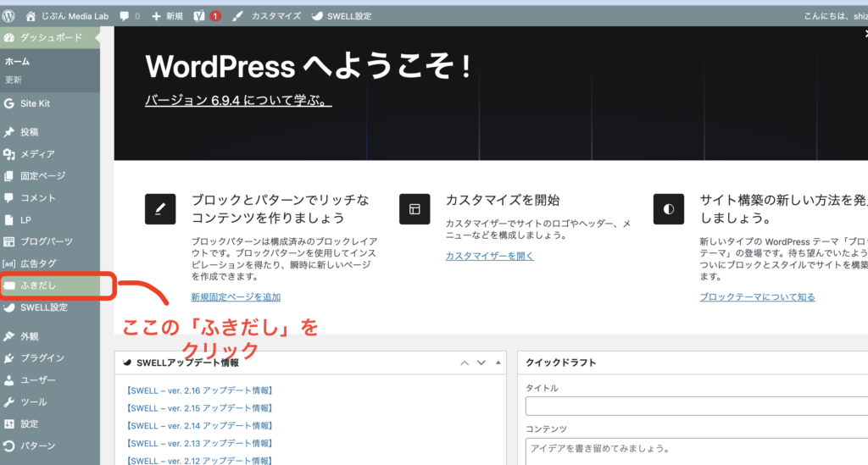The height and width of the screenshot is (465, 868).
Task: Open SWELL ver. 2.16 アップデート情報 link
Action: [199, 390]
